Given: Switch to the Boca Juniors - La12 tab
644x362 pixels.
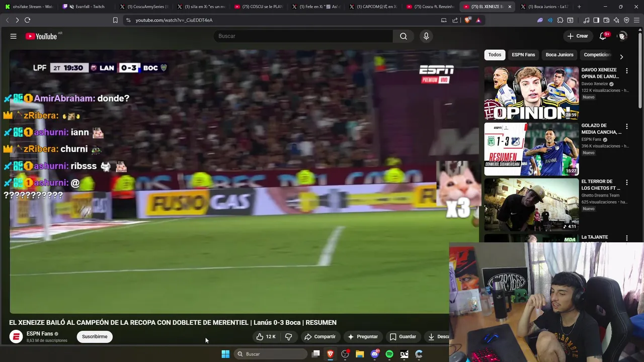Looking at the screenshot, I should point(544,7).
